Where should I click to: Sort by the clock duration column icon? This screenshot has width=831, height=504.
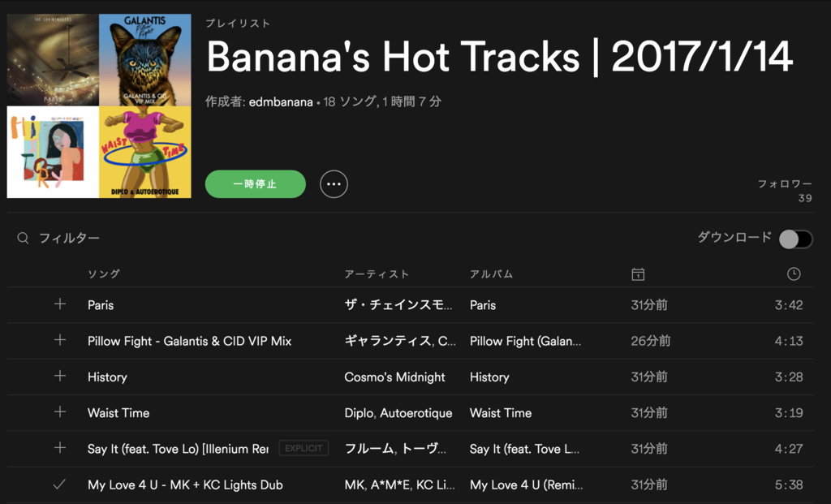(794, 274)
